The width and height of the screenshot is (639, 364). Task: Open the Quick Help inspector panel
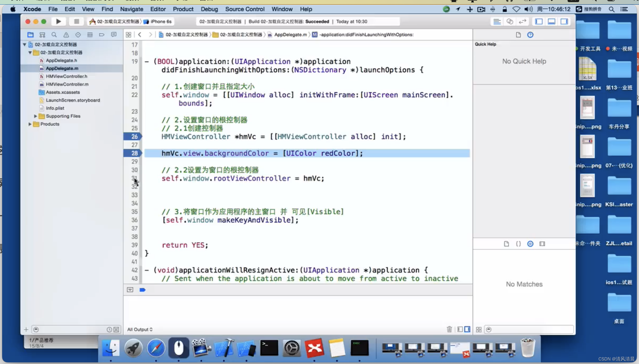coord(530,35)
